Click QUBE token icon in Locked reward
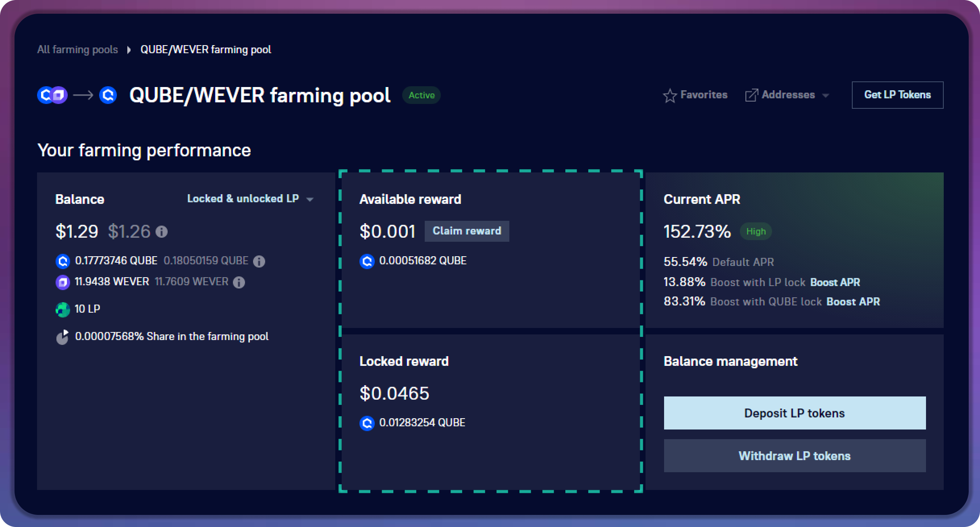Viewport: 980px width, 527px height. tap(367, 423)
